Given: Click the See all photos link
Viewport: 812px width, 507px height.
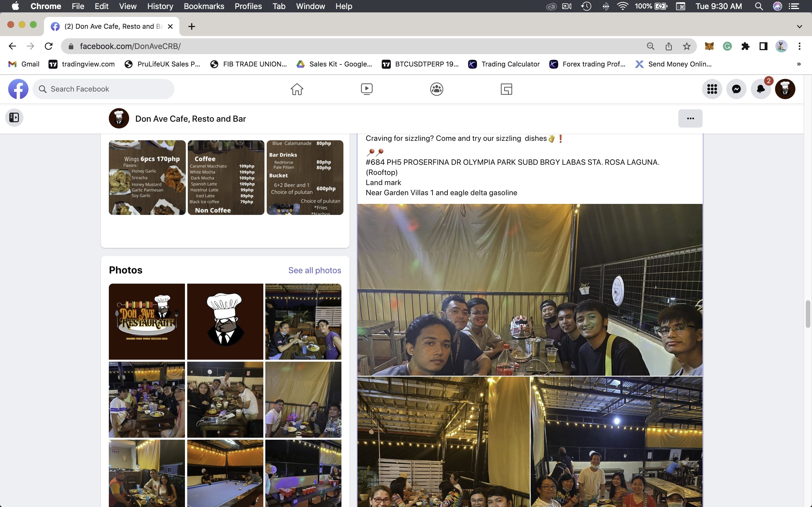Looking at the screenshot, I should point(314,270).
